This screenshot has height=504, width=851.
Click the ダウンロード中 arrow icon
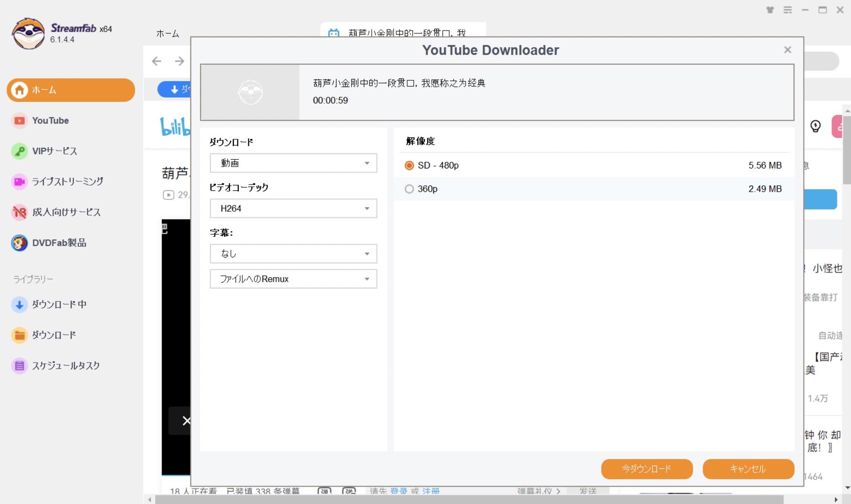pos(19,304)
